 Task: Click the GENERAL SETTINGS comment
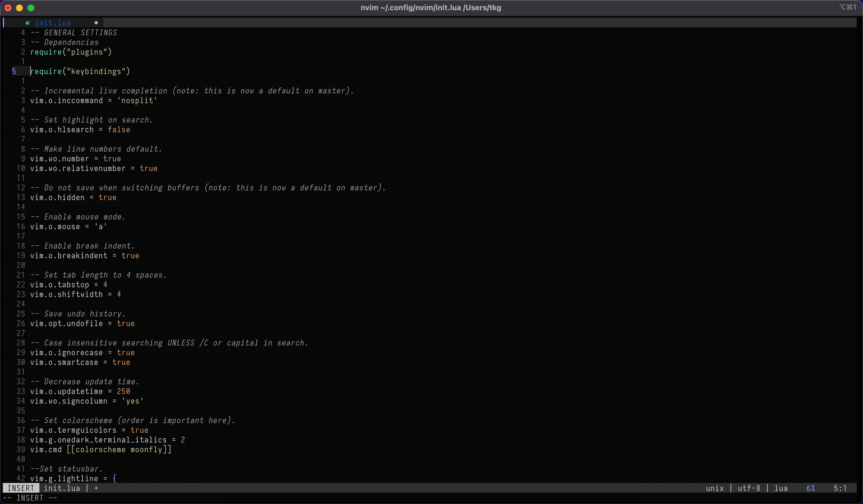point(74,33)
